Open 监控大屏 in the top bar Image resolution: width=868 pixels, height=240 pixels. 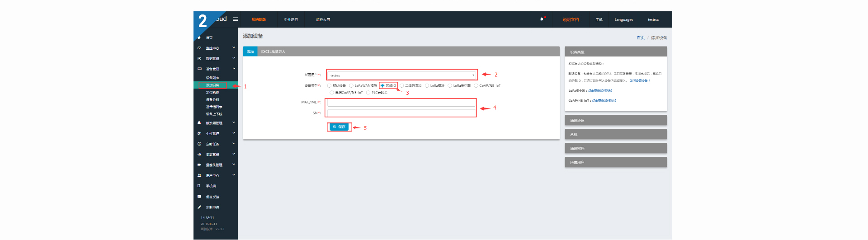point(323,19)
